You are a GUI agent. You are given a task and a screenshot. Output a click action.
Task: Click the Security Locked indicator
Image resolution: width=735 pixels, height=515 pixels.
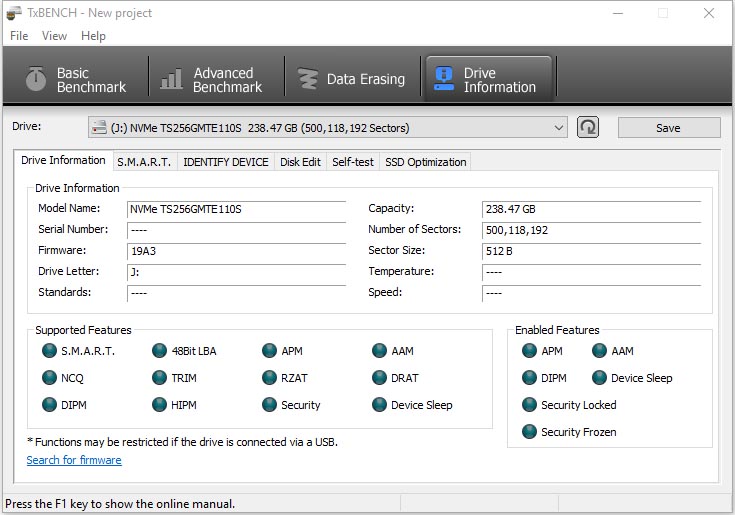529,404
